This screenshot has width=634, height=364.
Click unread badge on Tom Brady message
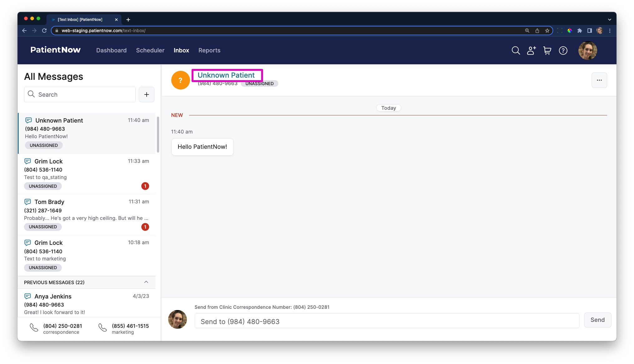tap(145, 227)
